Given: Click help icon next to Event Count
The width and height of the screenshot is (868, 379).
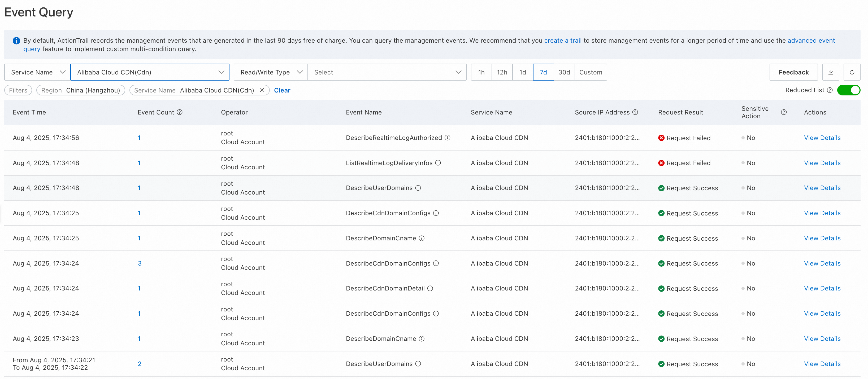Looking at the screenshot, I should coord(180,112).
